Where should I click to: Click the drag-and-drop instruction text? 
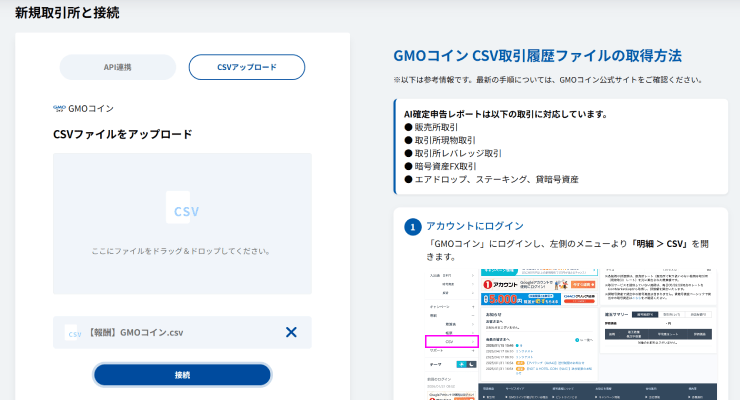tap(181, 251)
